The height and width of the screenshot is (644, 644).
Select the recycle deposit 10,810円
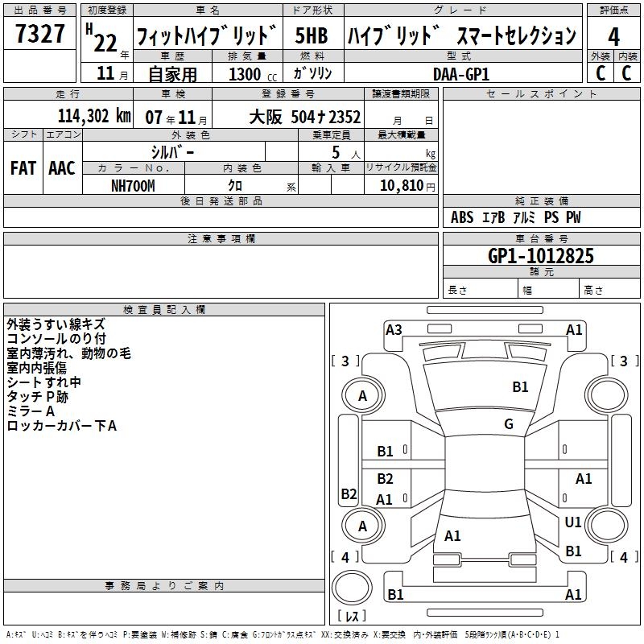407,185
